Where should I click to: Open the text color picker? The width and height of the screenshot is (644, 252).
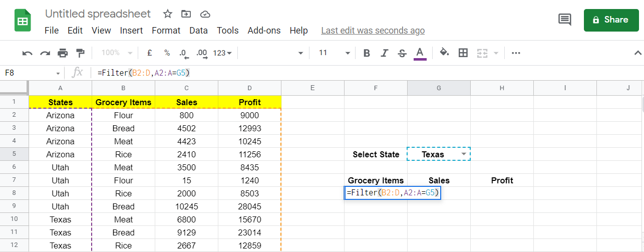420,53
